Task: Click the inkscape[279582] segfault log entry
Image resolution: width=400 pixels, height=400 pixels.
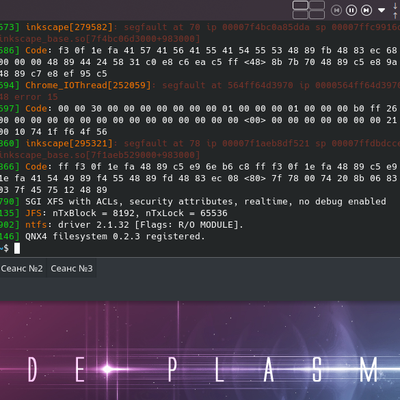Action: coord(200,27)
